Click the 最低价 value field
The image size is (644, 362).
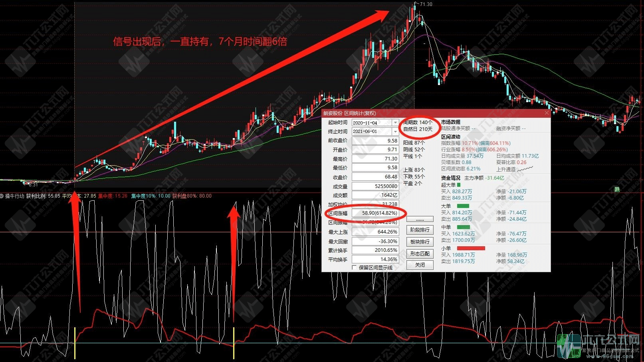375,168
